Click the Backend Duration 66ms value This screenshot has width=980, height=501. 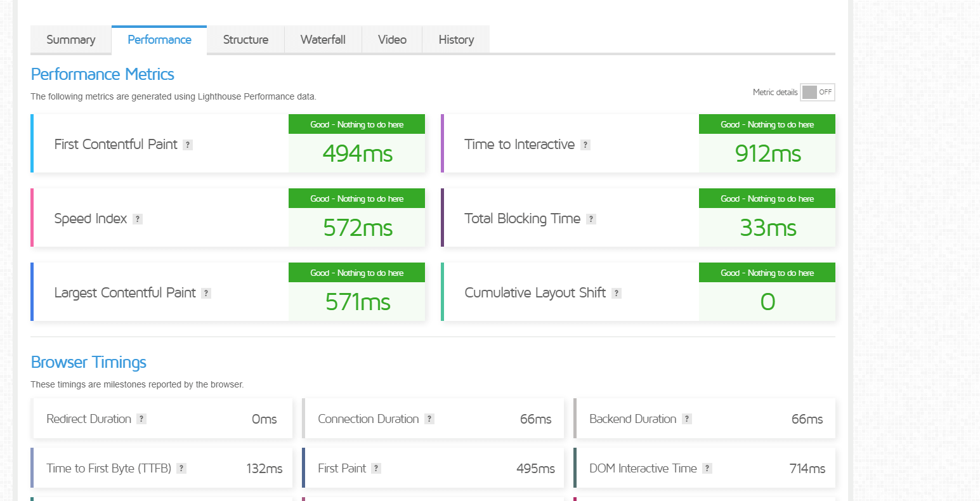tap(807, 419)
